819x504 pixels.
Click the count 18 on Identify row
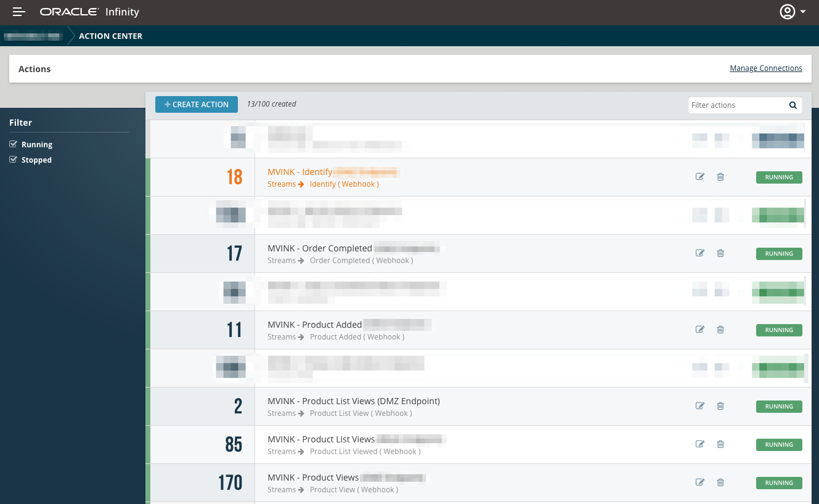click(234, 177)
